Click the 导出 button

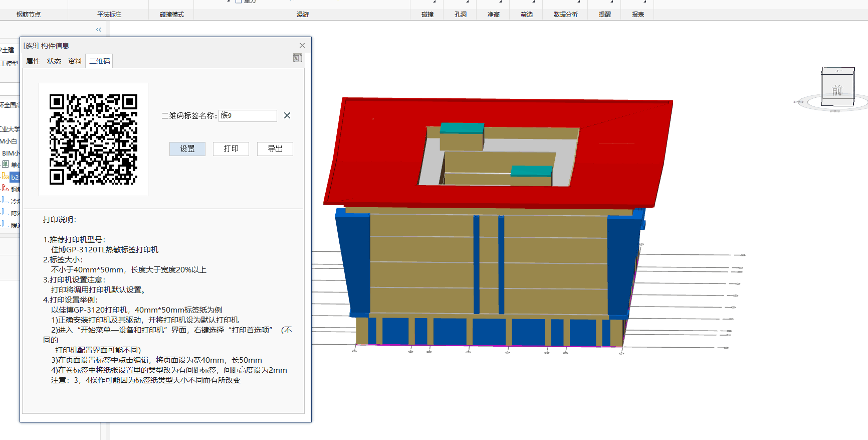275,149
